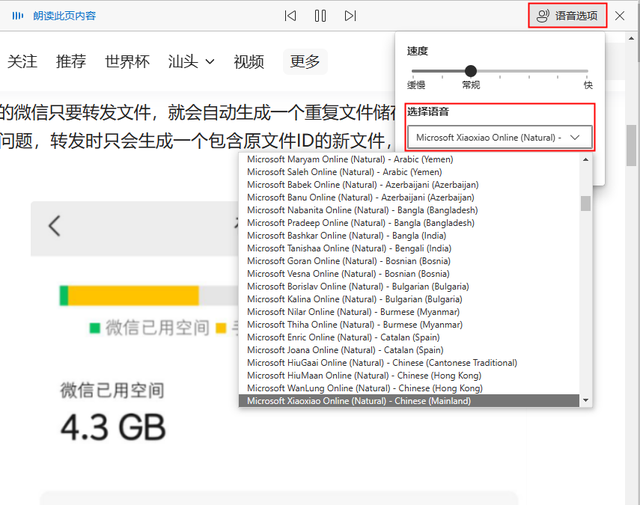Select Joana Catalan (Spain) voice
This screenshot has width=640, height=505.
point(409,350)
